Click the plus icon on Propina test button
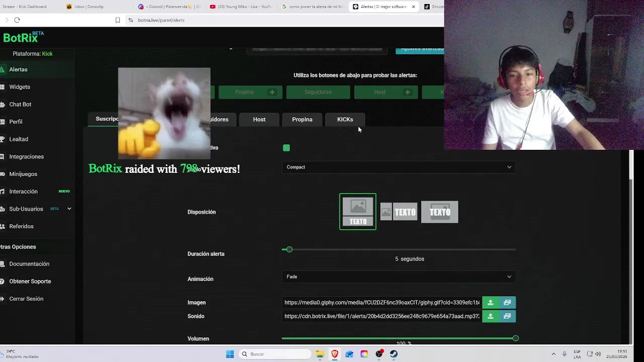The width and height of the screenshot is (644, 362). click(x=272, y=92)
